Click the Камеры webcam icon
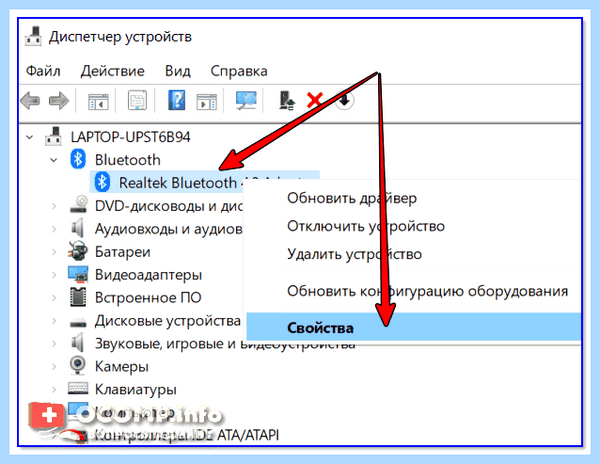This screenshot has height=464, width=600. (78, 365)
